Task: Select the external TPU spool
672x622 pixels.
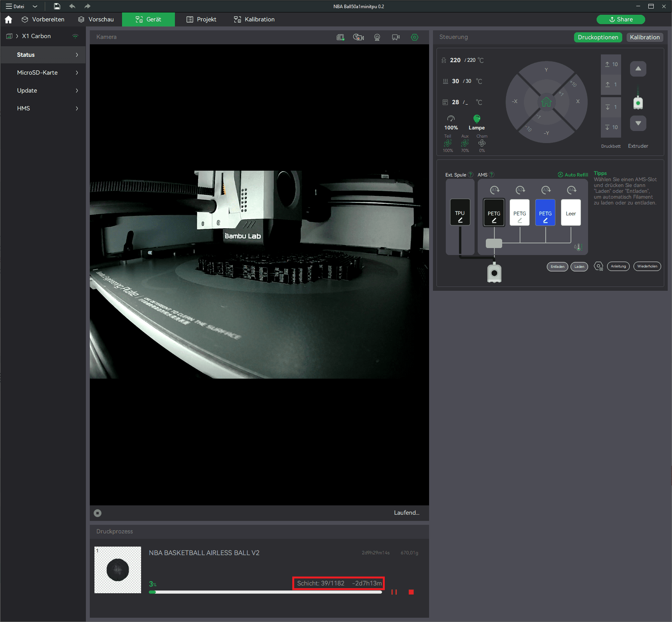Action: tap(460, 212)
